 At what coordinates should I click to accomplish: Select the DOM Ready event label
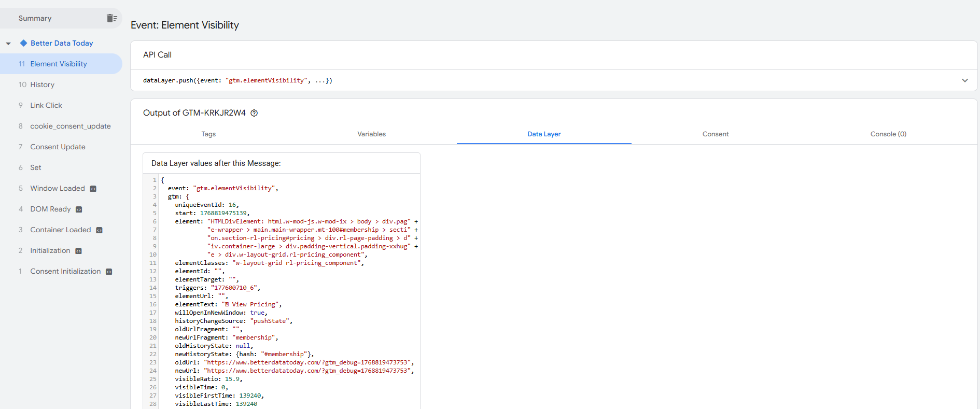point(50,209)
